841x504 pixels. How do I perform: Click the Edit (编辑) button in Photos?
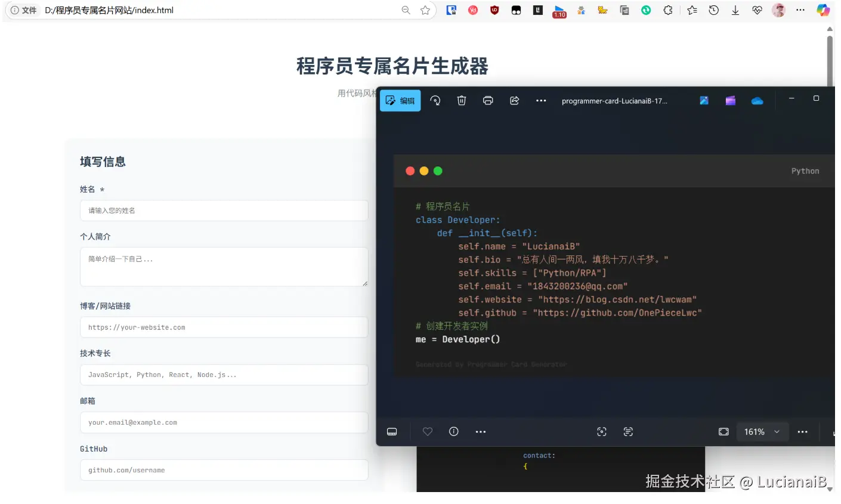(x=400, y=101)
